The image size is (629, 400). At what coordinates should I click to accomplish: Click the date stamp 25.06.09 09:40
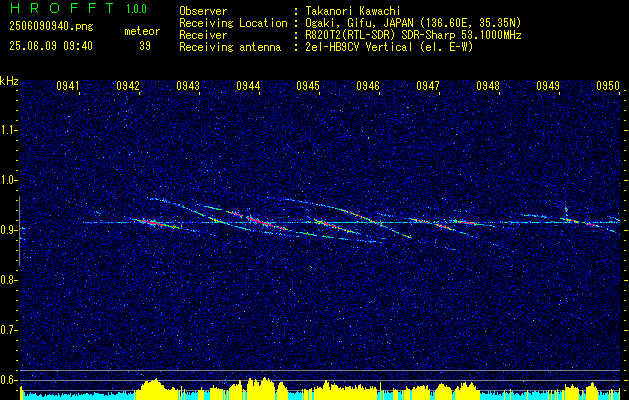[51, 46]
